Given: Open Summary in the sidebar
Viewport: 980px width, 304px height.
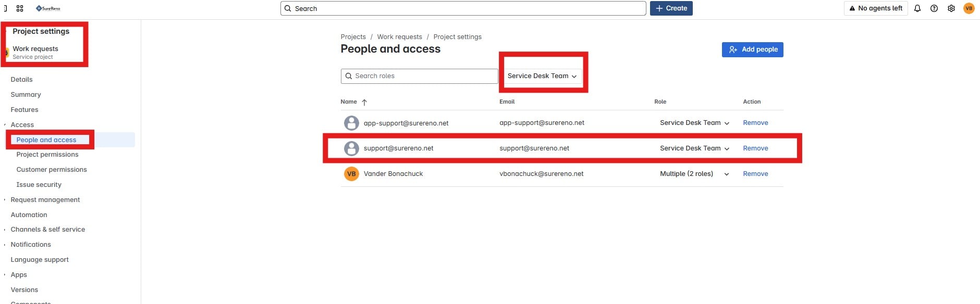Looking at the screenshot, I should click(26, 95).
